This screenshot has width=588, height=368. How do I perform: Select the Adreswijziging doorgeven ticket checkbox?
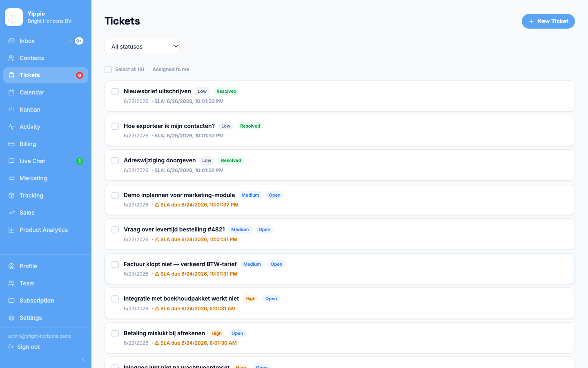[x=115, y=161]
